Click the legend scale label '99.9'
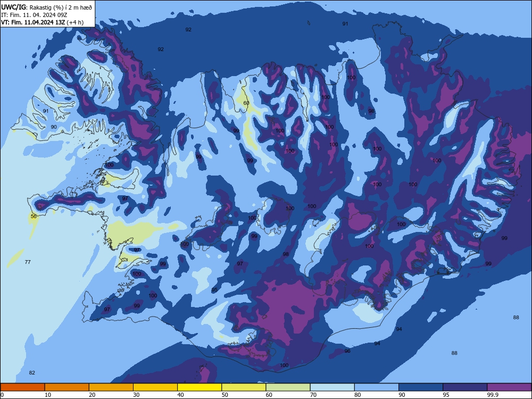 (493, 395)
